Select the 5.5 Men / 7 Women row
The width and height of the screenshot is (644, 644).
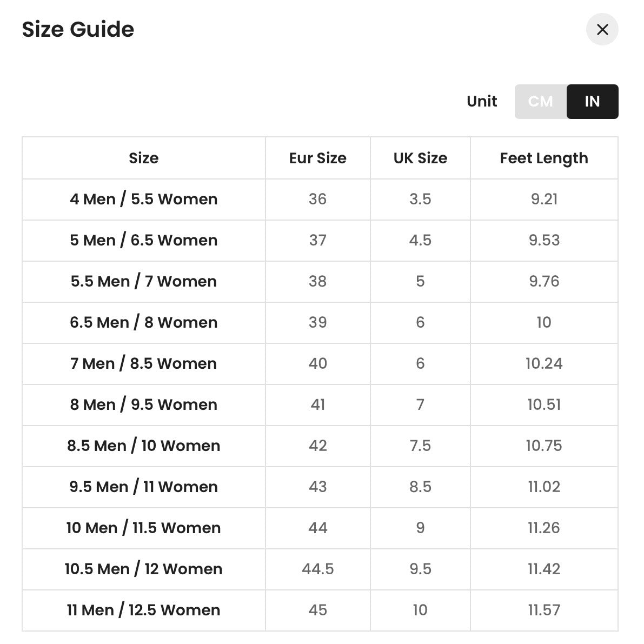320,281
